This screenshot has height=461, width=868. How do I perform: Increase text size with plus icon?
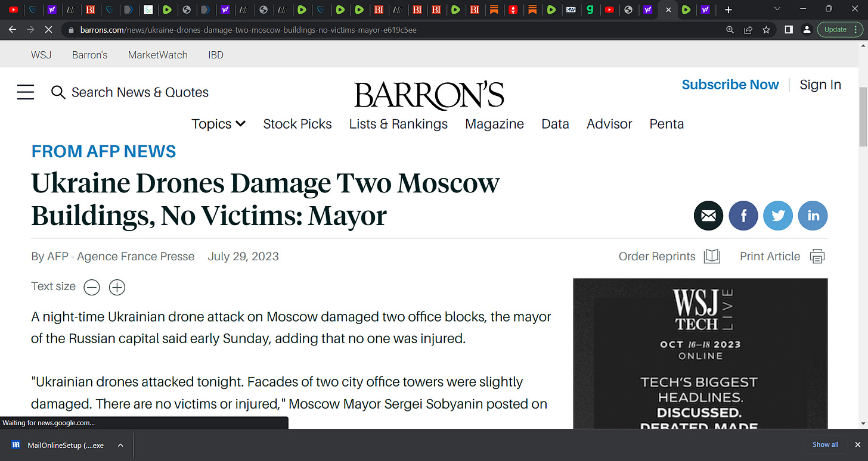pos(117,288)
